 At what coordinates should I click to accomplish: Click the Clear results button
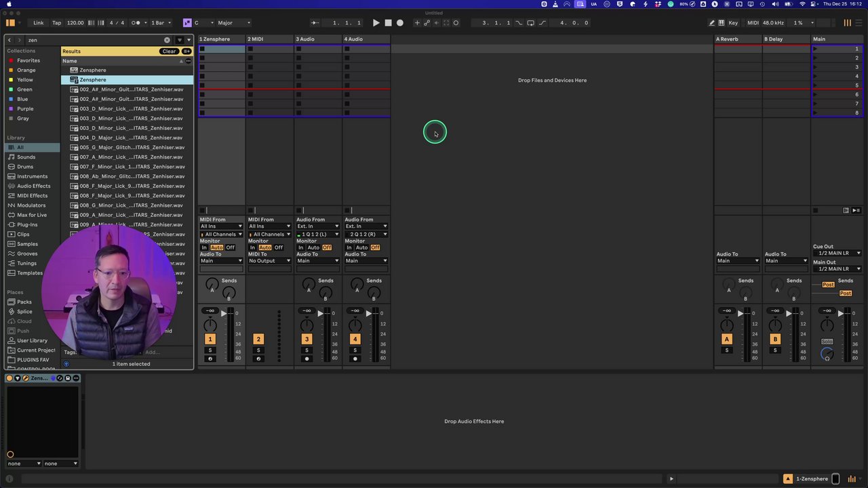(169, 52)
